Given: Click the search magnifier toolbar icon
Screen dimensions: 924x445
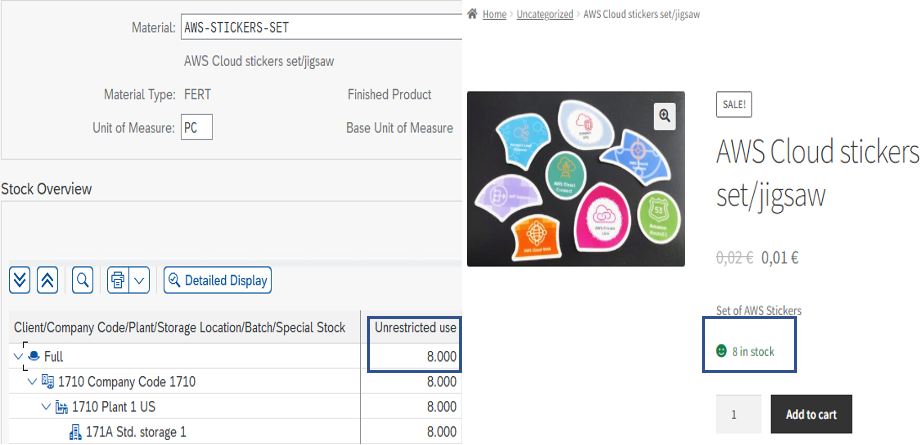Looking at the screenshot, I should [x=82, y=280].
